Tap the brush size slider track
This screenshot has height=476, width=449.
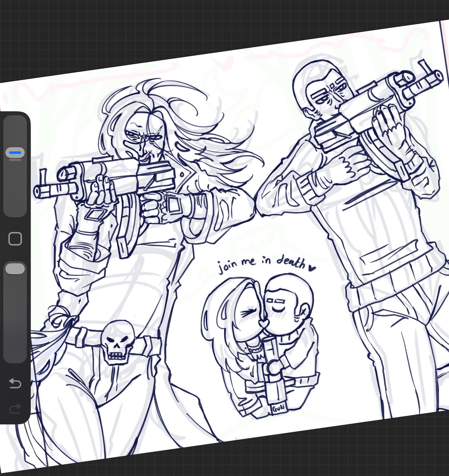click(x=14, y=186)
